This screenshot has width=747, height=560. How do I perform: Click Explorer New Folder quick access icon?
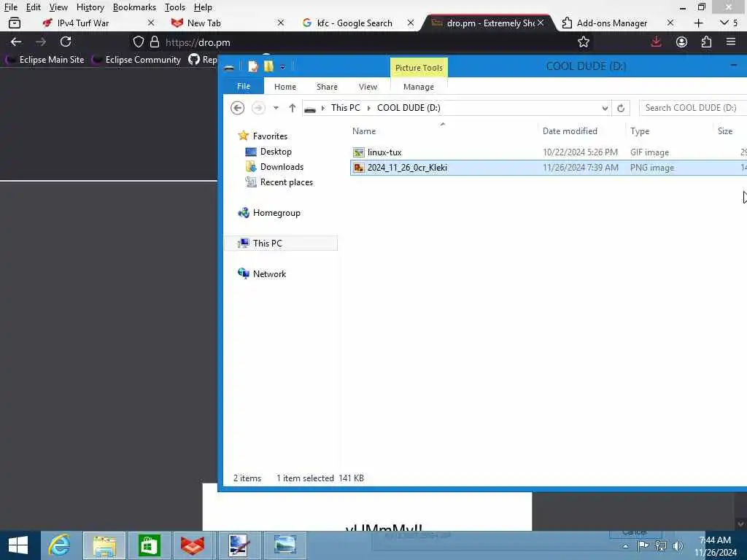[x=268, y=66]
